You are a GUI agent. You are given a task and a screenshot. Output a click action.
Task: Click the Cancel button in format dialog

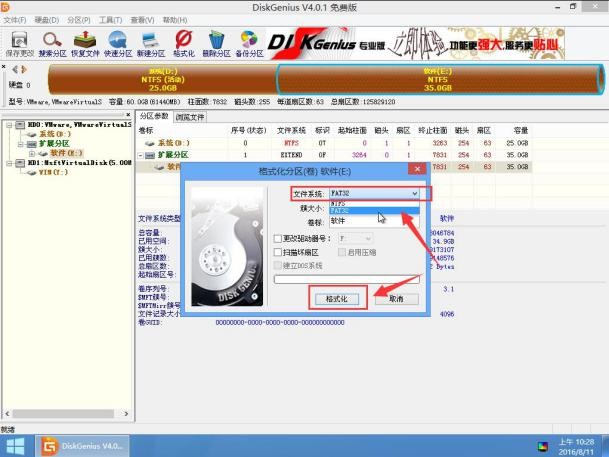click(x=397, y=299)
